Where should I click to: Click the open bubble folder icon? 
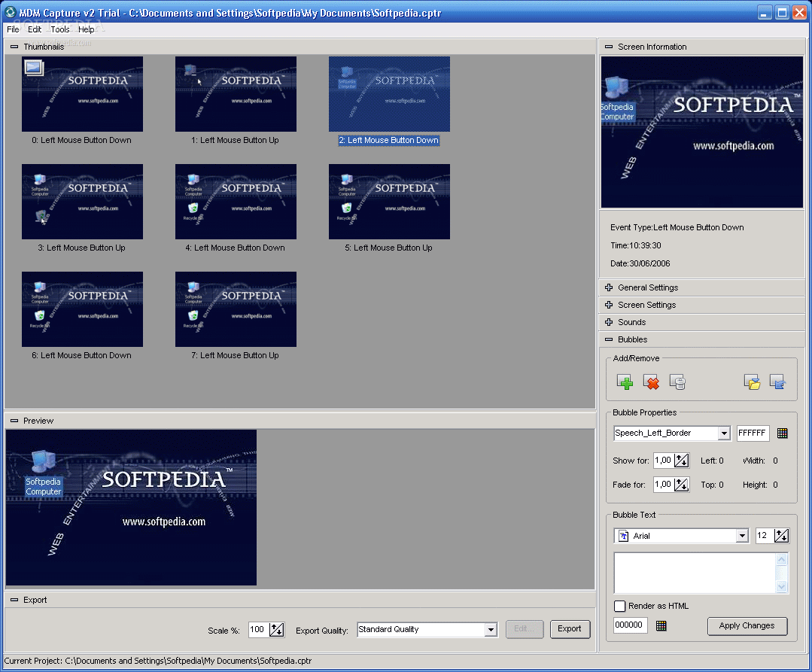752,382
